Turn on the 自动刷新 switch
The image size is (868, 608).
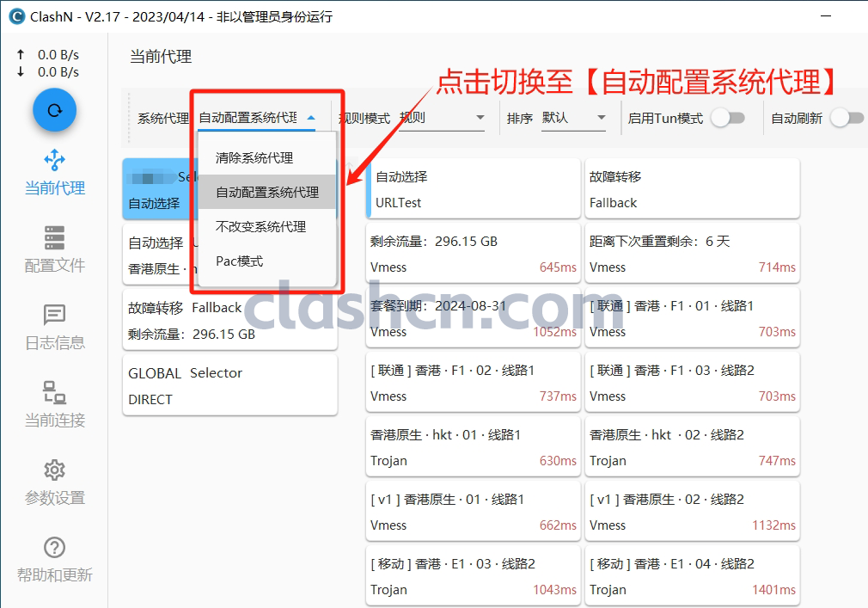847,118
